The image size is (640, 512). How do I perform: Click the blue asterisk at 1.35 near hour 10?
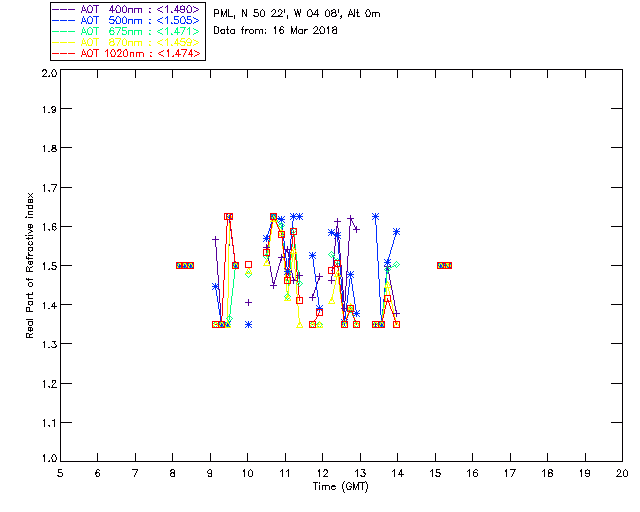(x=248, y=325)
